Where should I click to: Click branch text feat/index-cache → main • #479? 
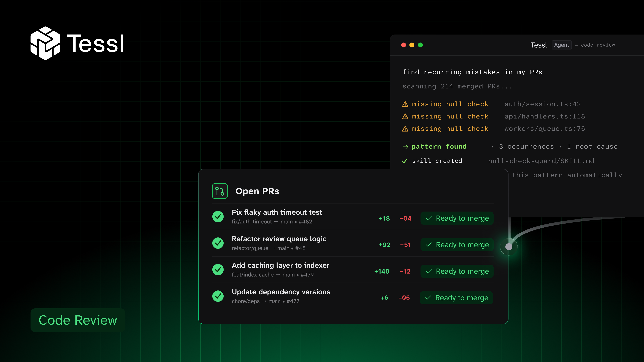273,275
